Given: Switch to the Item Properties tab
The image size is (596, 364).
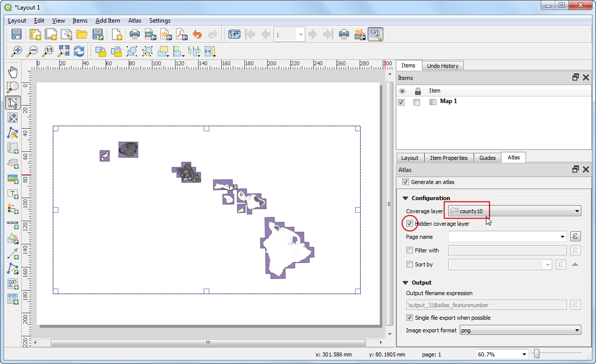Looking at the screenshot, I should (449, 158).
